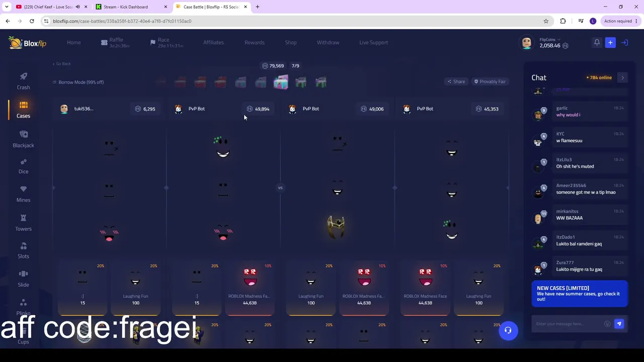Viewport: 644px width, 362px height.
Task: Switch to the Stream - Kick Dashboard tab
Action: coord(132,7)
